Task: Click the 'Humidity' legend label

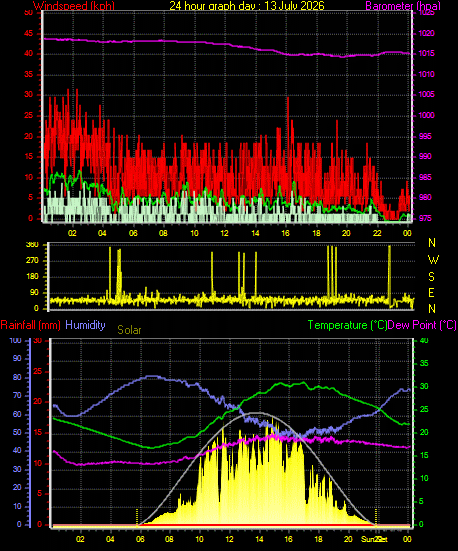Action: coord(85,325)
